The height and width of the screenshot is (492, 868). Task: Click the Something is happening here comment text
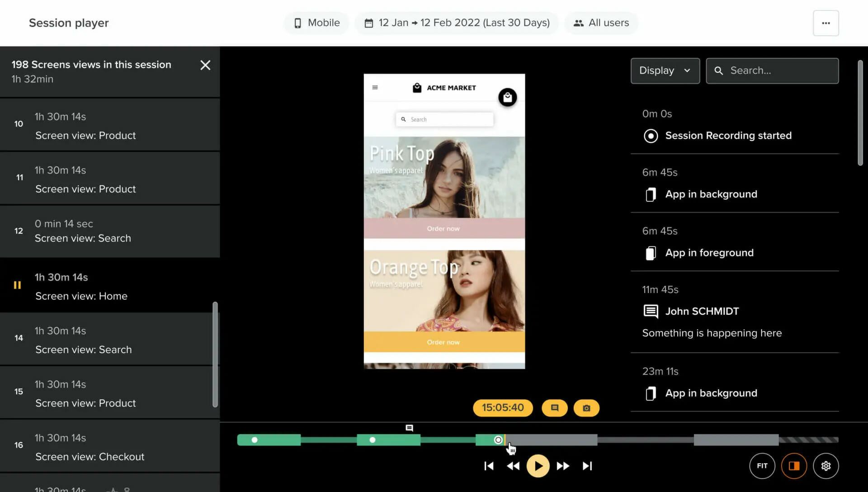pos(712,333)
